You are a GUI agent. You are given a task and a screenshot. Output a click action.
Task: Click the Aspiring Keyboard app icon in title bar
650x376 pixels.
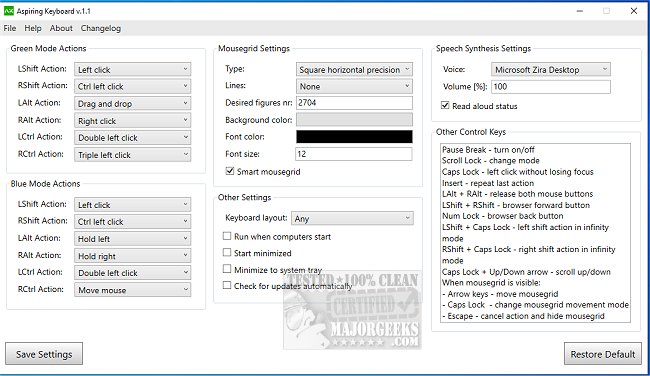click(x=9, y=11)
